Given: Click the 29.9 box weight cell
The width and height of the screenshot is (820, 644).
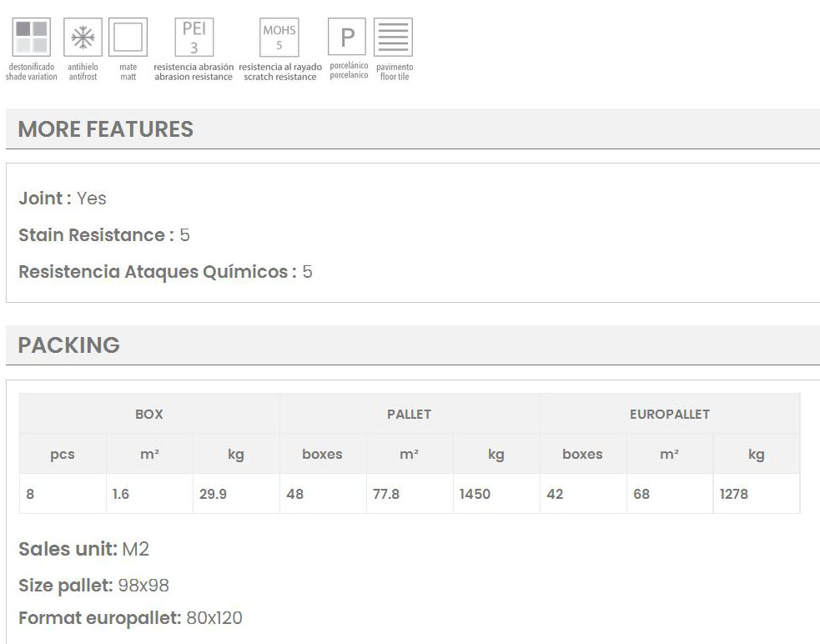Looking at the screenshot, I should [x=214, y=494].
